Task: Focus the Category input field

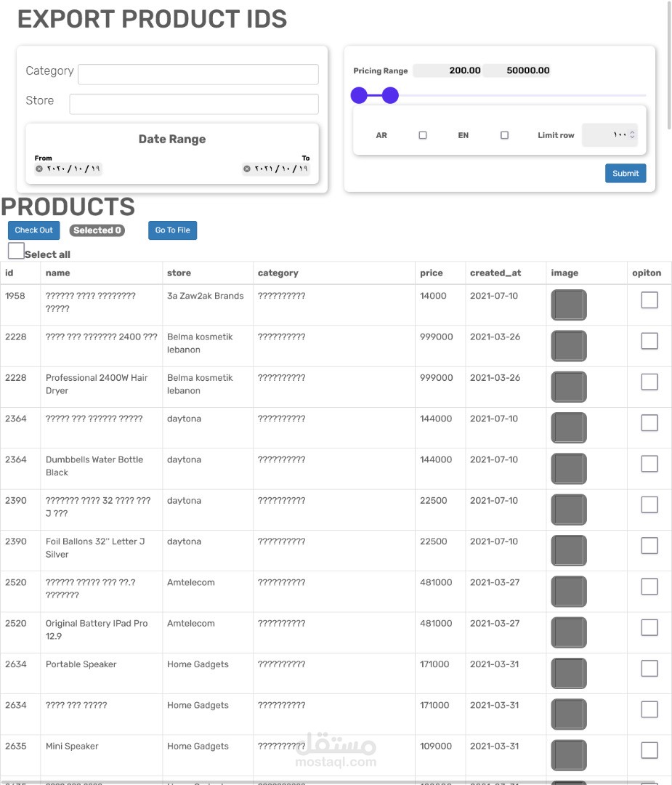Action: click(x=198, y=74)
